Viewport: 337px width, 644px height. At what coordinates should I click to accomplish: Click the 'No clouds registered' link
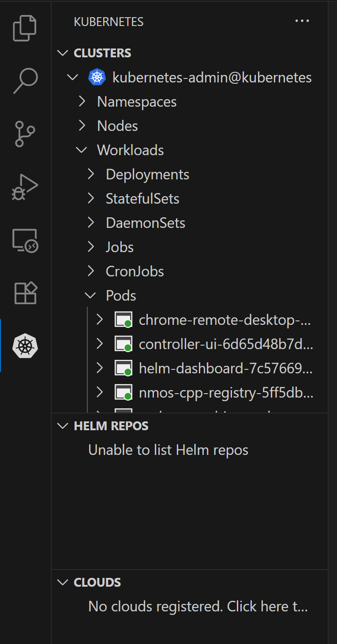click(198, 607)
